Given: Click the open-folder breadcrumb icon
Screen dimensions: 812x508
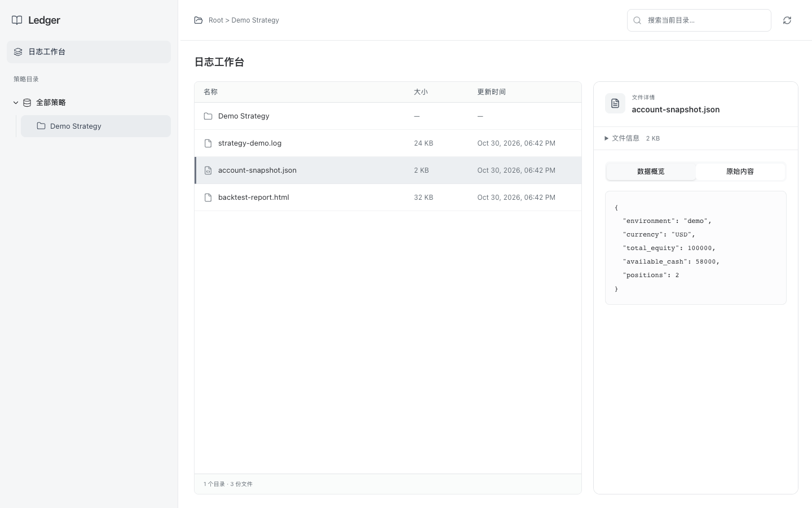Looking at the screenshot, I should (198, 20).
